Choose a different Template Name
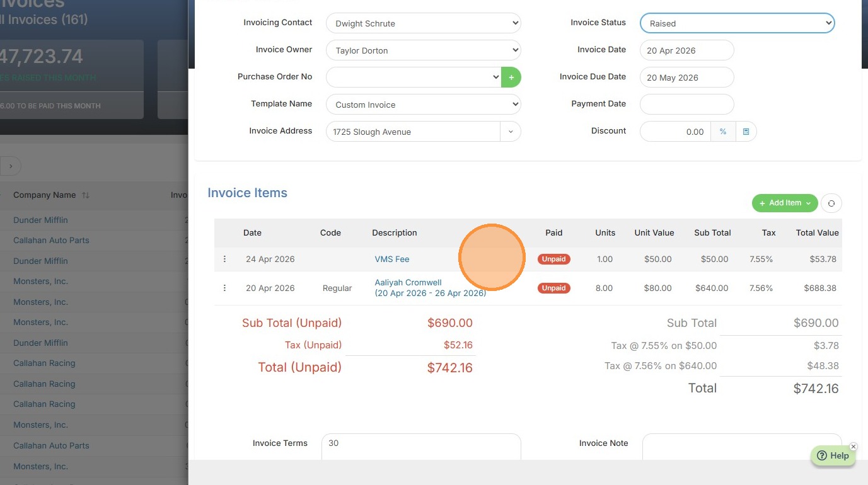Screen dimensions: 868x485 [424, 105]
